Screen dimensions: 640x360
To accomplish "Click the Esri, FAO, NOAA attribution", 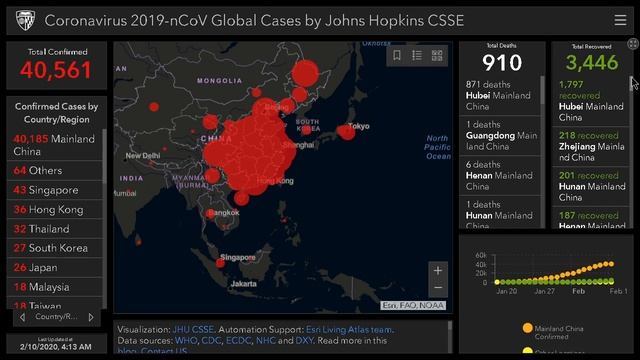I will point(413,305).
